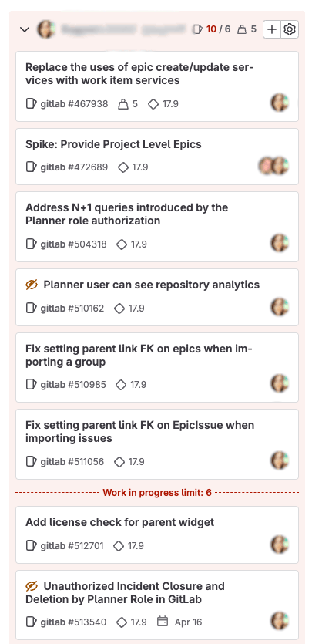Open 'Fix setting parent link FK on EpicIssue' issue
This screenshot has width=312, height=644.
139,431
